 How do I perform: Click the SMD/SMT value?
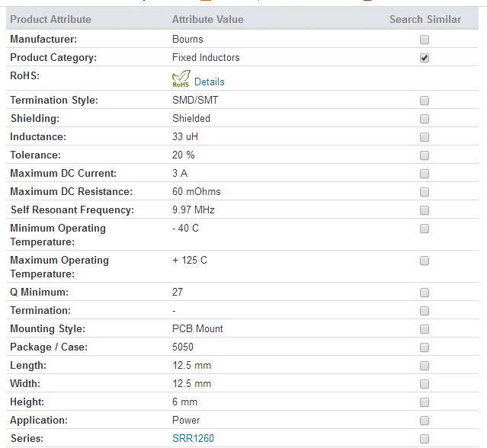pos(195,100)
